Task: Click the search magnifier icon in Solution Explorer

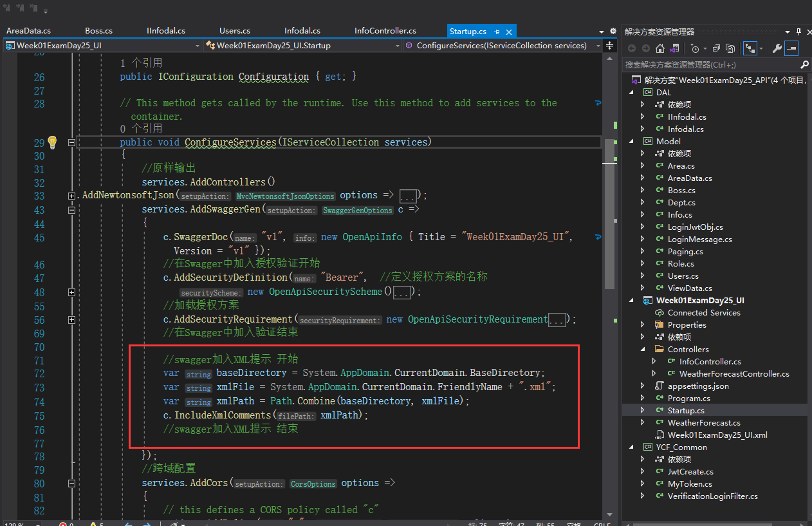Action: pos(804,65)
